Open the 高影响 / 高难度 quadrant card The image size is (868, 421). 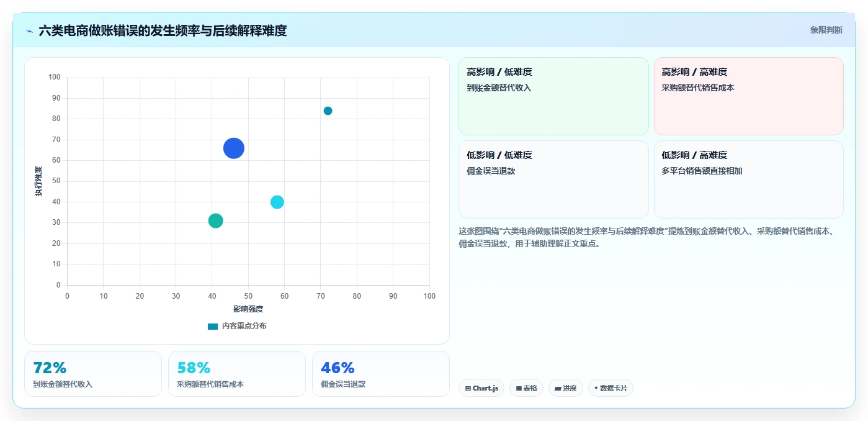(x=749, y=96)
